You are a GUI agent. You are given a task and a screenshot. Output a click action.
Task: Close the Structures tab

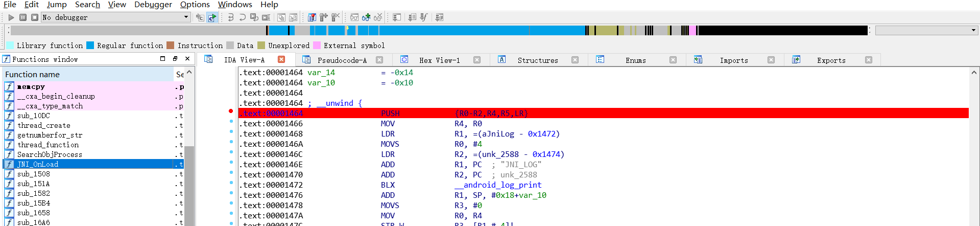click(575, 60)
